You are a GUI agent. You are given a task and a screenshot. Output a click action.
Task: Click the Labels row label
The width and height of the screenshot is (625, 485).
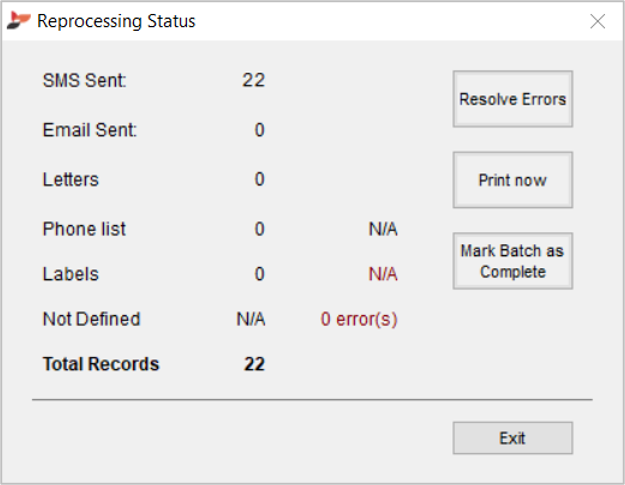(x=71, y=274)
